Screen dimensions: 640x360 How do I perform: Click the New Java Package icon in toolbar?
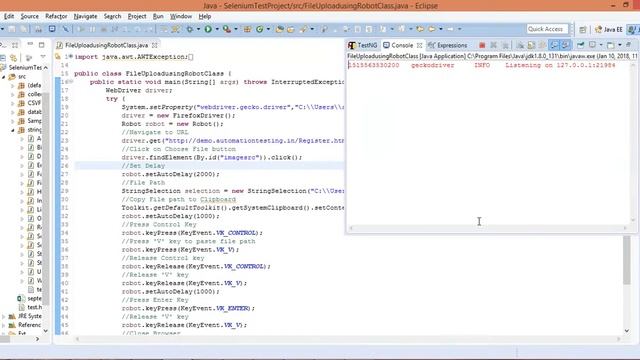point(247,29)
